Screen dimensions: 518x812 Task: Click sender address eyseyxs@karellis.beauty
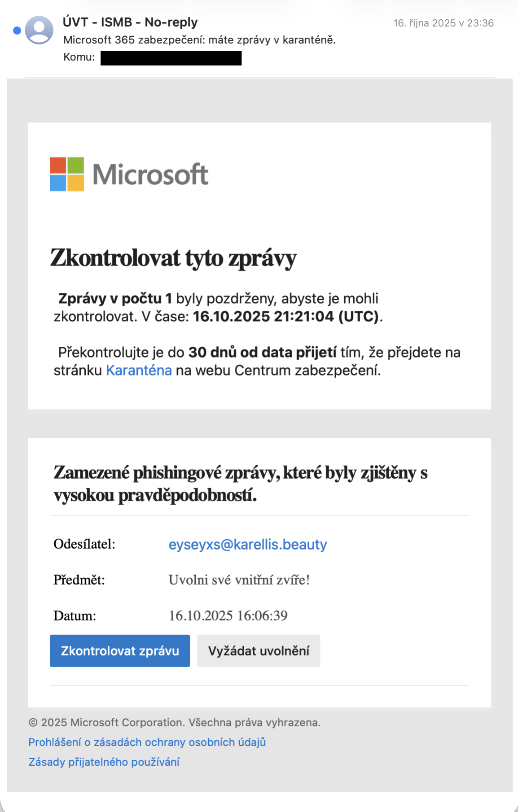point(247,545)
